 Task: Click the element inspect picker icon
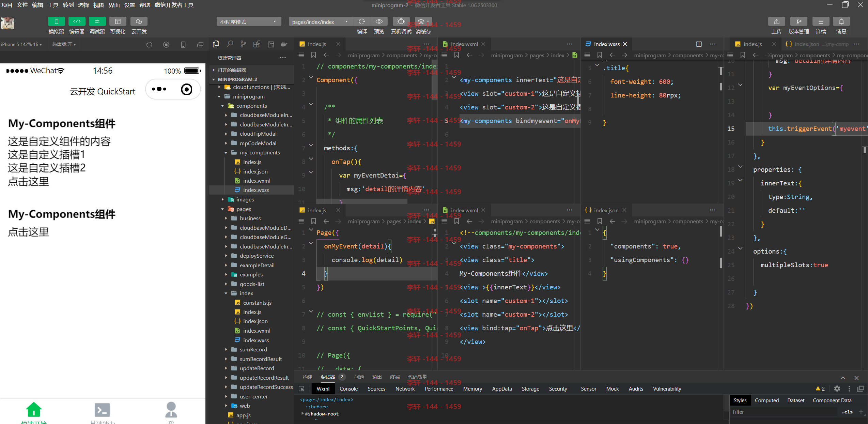pos(301,389)
